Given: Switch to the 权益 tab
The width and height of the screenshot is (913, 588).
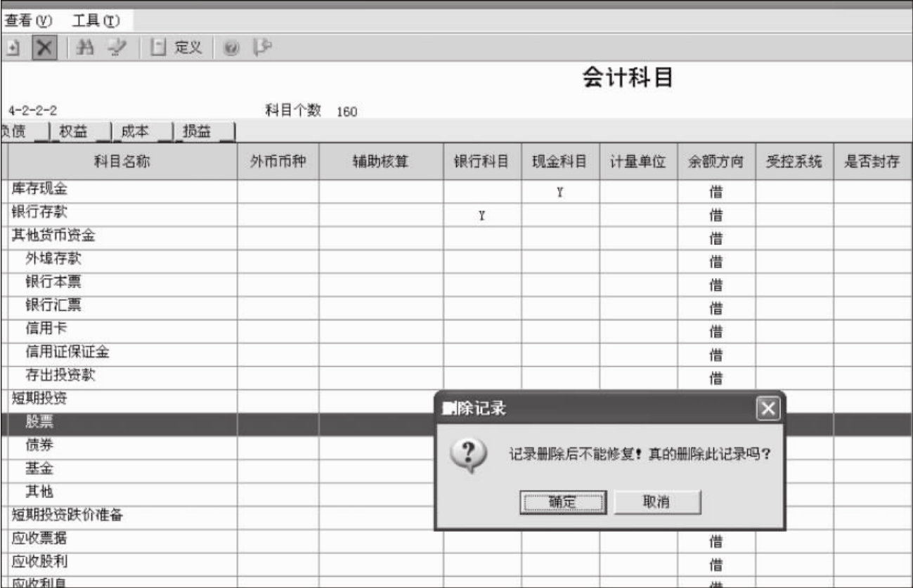Looking at the screenshot, I should (x=82, y=131).
